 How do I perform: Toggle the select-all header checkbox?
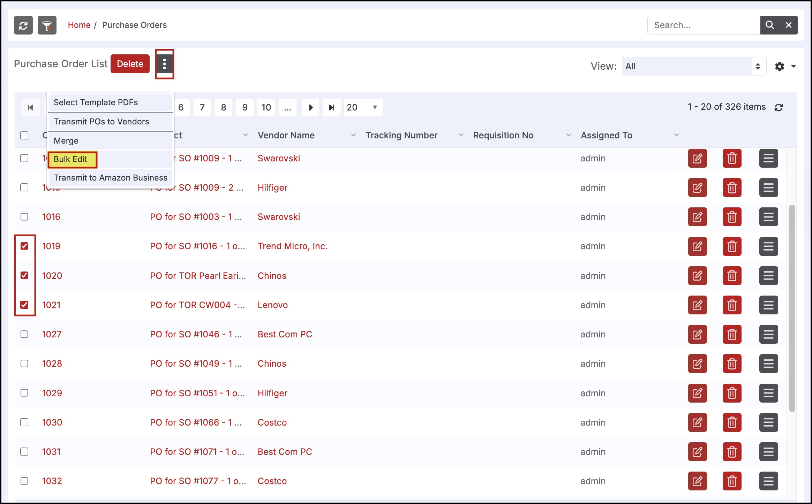(x=24, y=135)
